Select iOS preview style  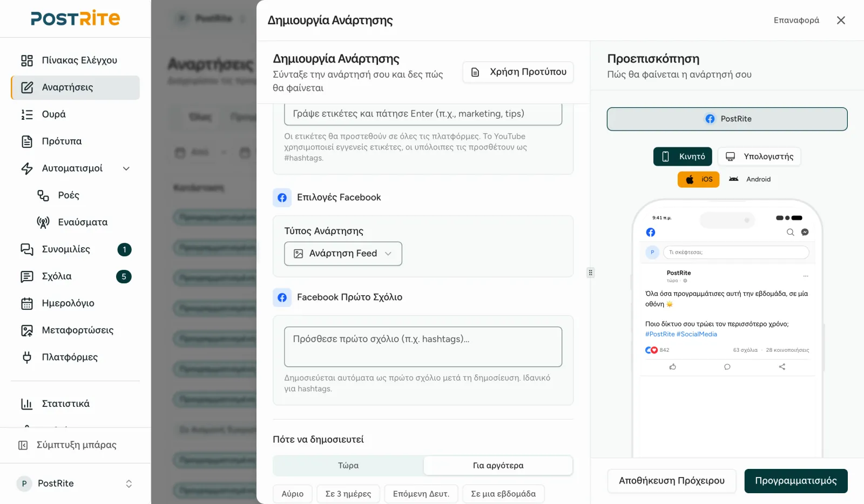click(x=698, y=179)
